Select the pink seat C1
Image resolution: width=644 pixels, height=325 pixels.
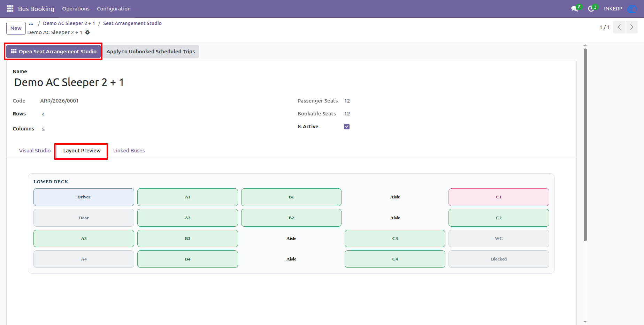499,197
